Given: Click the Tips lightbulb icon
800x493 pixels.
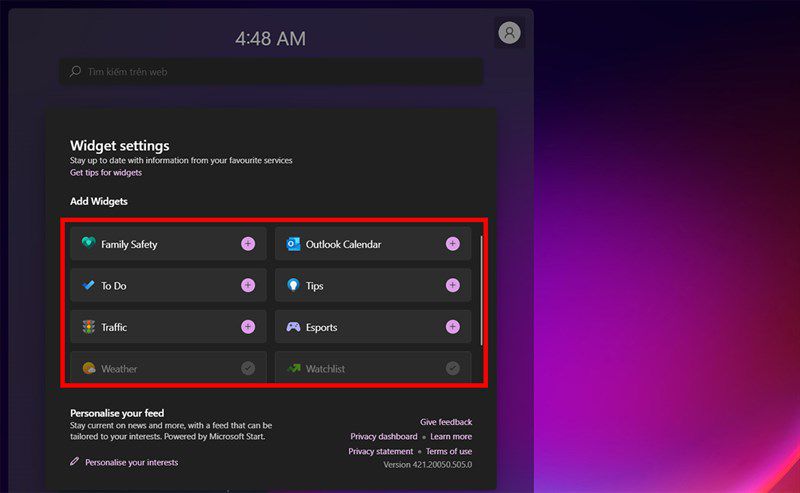Looking at the screenshot, I should tap(293, 285).
